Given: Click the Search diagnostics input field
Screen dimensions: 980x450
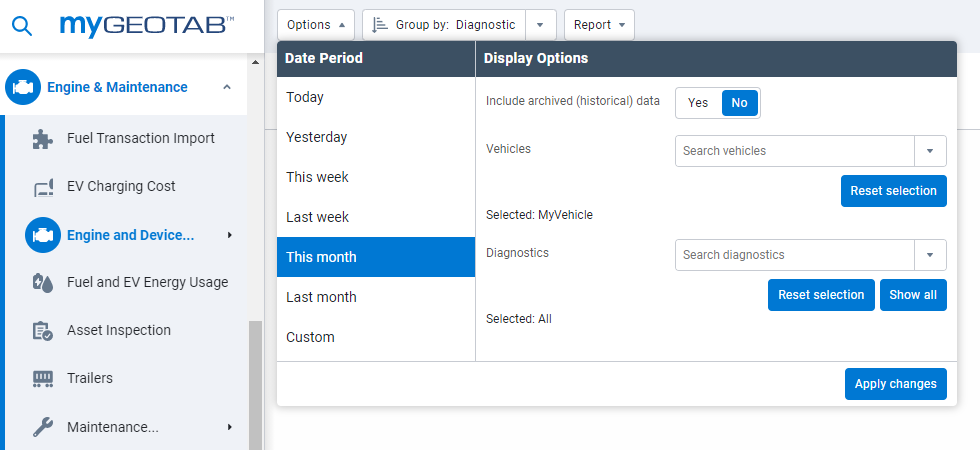Looking at the screenshot, I should (795, 255).
